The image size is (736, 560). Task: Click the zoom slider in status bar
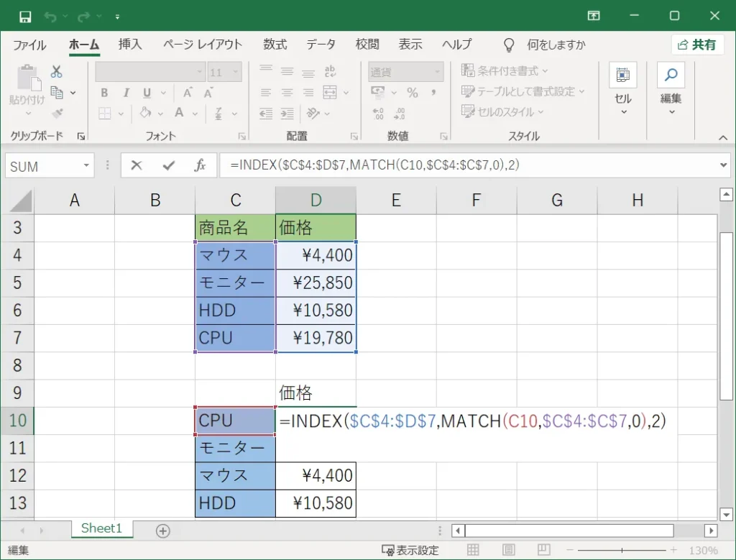coord(622,550)
